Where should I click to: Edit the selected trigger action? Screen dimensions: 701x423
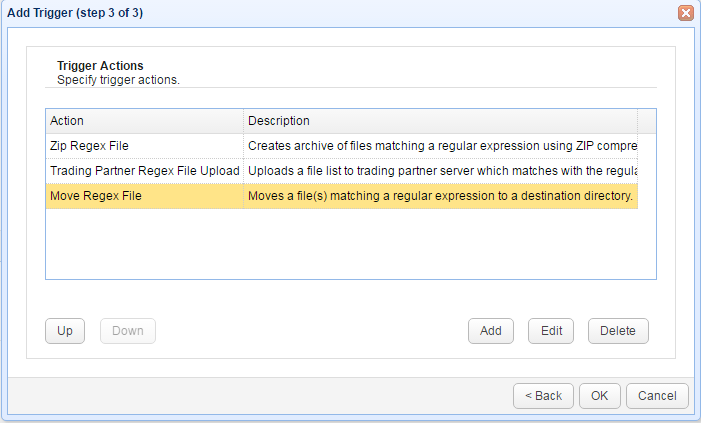(551, 331)
